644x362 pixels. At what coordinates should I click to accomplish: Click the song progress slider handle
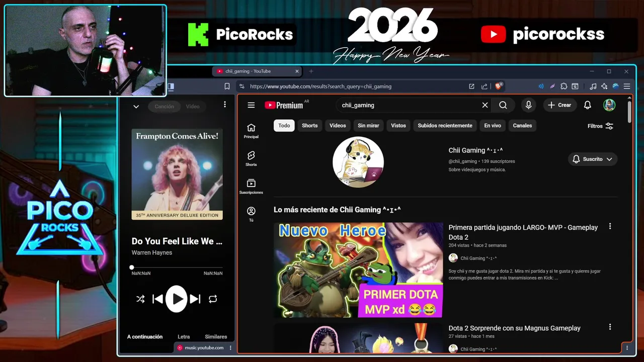pyautogui.click(x=132, y=267)
